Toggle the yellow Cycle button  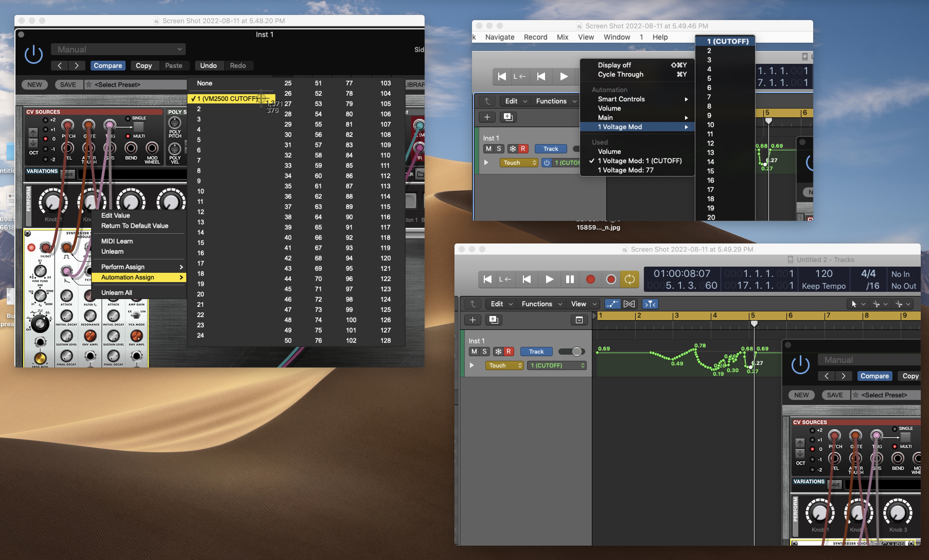pyautogui.click(x=630, y=279)
